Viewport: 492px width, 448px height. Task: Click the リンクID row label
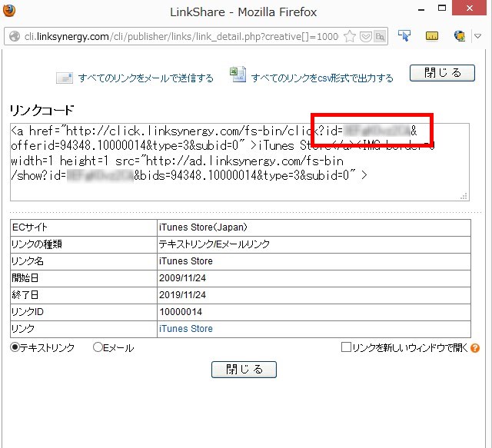(28, 312)
